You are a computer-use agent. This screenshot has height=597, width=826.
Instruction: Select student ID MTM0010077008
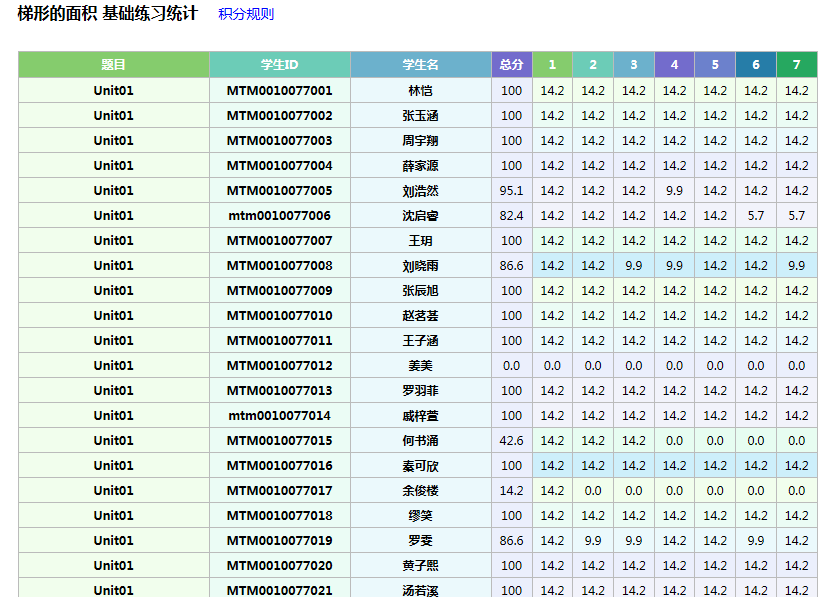click(x=280, y=266)
